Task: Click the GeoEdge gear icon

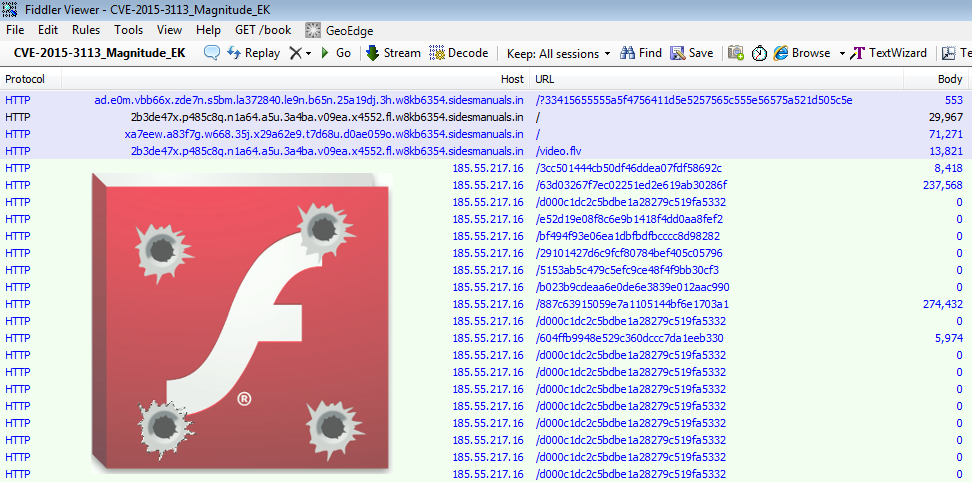Action: tap(314, 30)
